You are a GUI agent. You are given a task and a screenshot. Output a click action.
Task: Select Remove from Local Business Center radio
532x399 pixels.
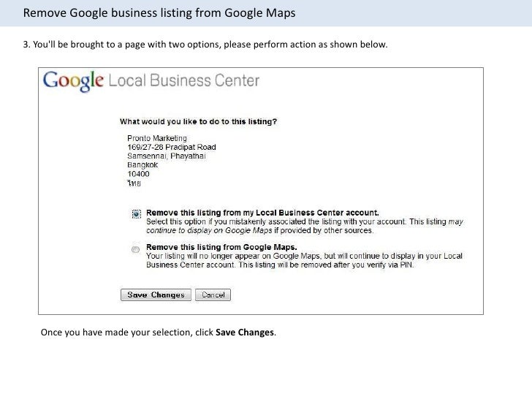(x=136, y=214)
